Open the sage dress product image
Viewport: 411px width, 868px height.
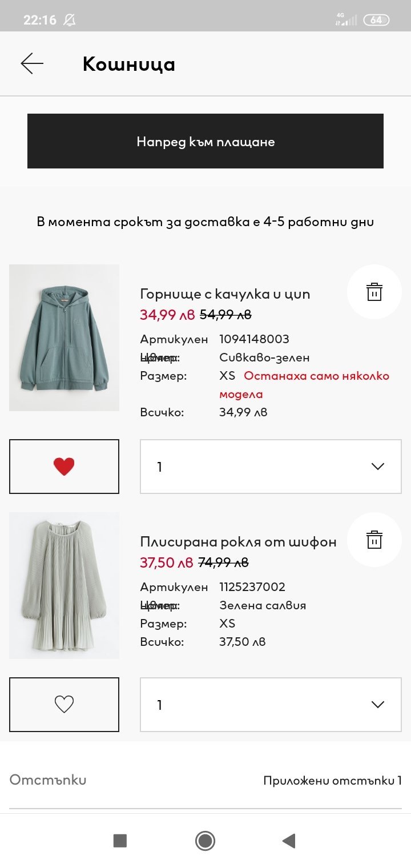[x=64, y=585]
